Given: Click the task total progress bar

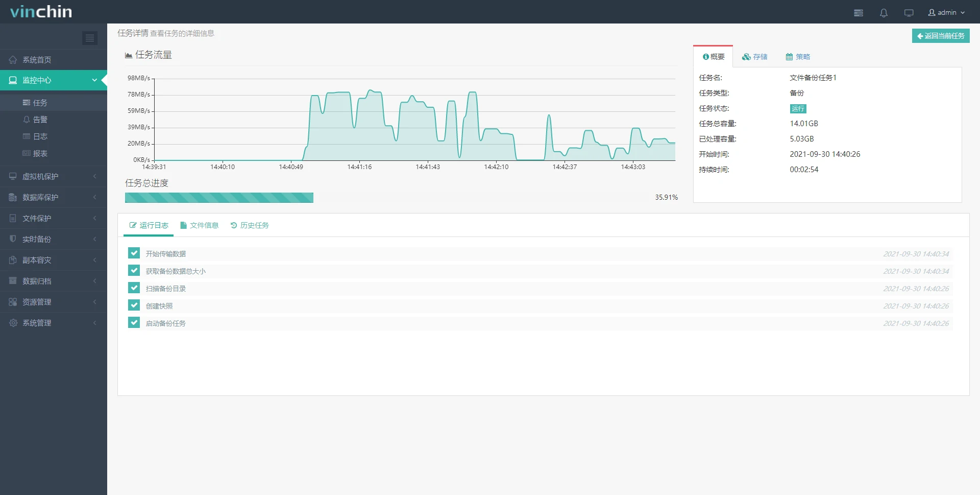Looking at the screenshot, I should click(x=401, y=198).
